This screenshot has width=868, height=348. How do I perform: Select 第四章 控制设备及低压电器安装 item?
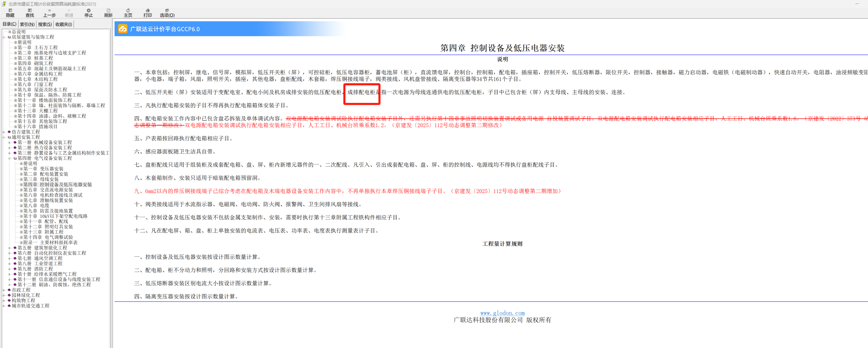[x=58, y=185]
